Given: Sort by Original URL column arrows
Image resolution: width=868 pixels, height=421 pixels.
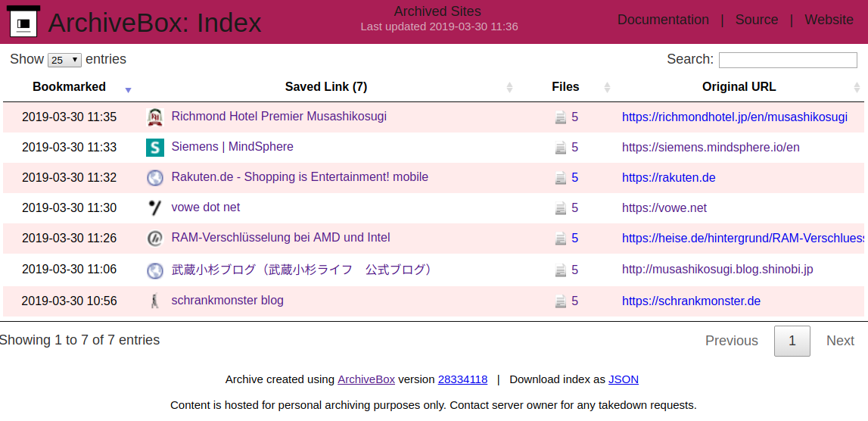Looking at the screenshot, I should (x=857, y=87).
